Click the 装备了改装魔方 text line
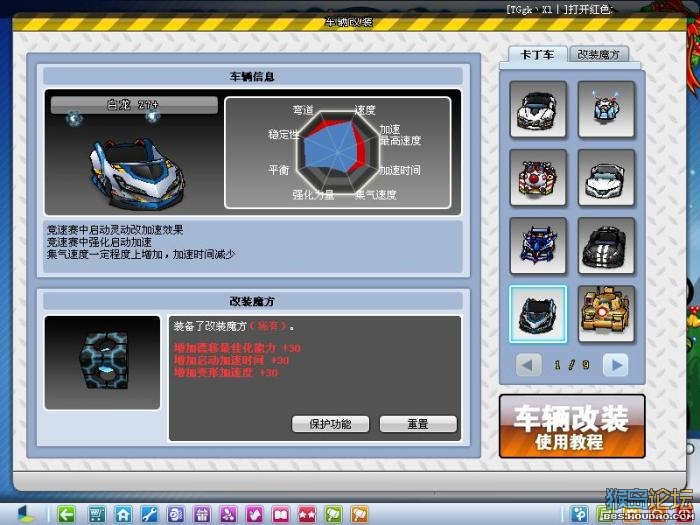 pyautogui.click(x=234, y=326)
